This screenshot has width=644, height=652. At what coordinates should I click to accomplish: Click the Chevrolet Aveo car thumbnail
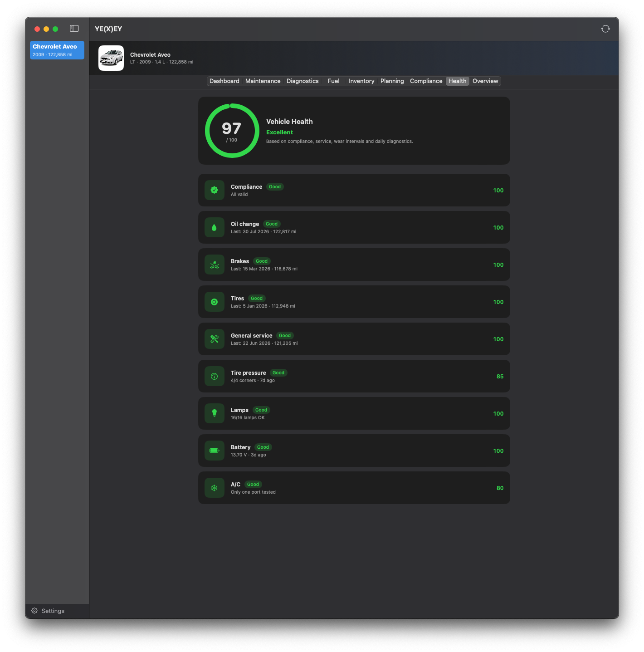(111, 58)
